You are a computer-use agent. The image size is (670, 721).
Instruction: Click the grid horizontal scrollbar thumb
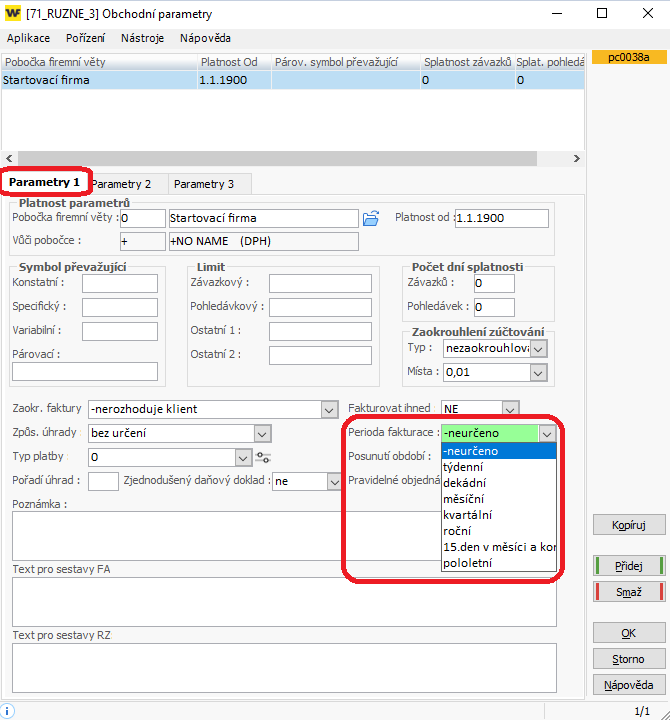pos(277,158)
